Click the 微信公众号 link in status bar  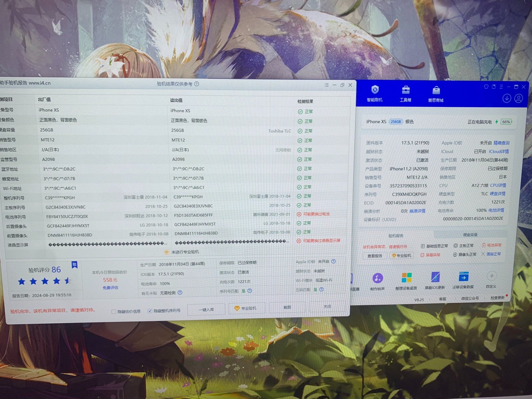coord(470,298)
